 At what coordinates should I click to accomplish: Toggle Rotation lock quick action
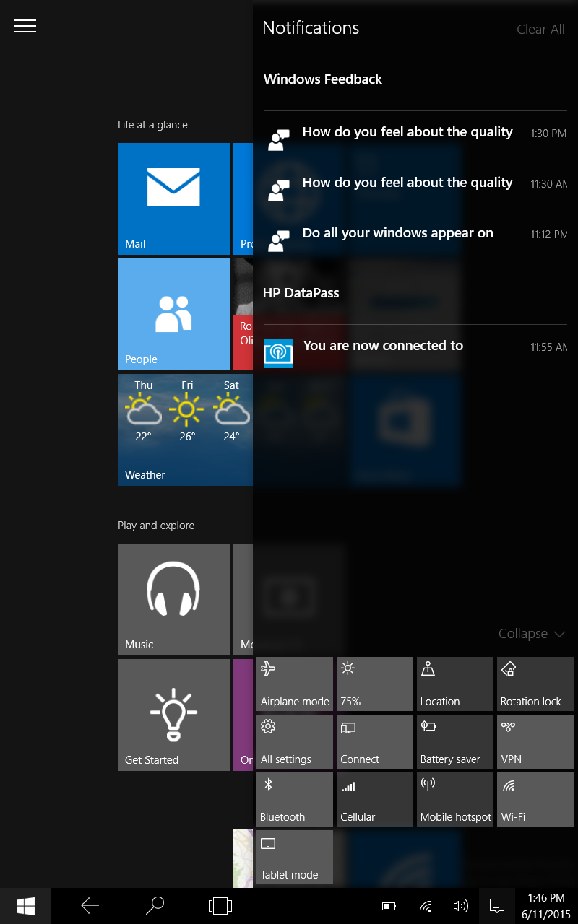535,684
